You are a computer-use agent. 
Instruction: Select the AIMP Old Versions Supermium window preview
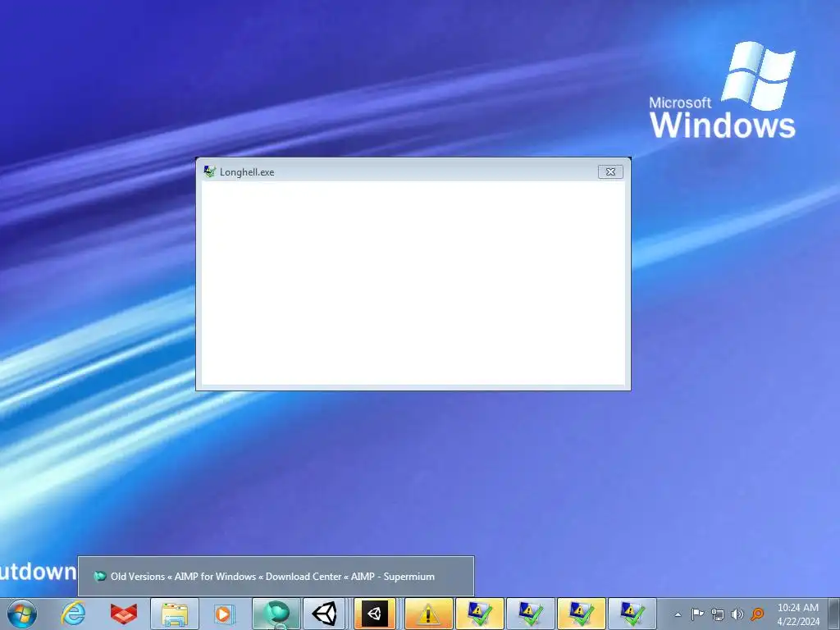pyautogui.click(x=276, y=576)
